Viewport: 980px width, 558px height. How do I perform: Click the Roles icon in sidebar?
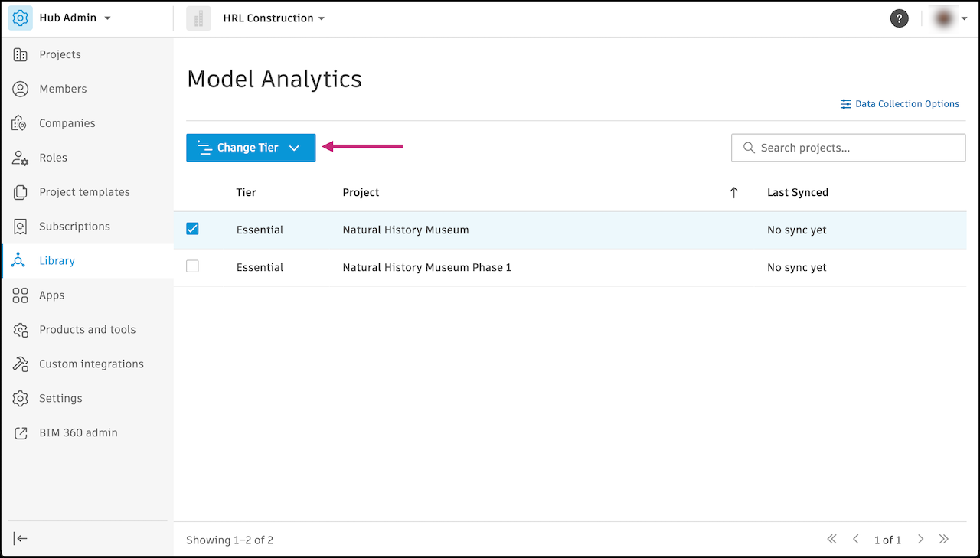click(x=21, y=158)
